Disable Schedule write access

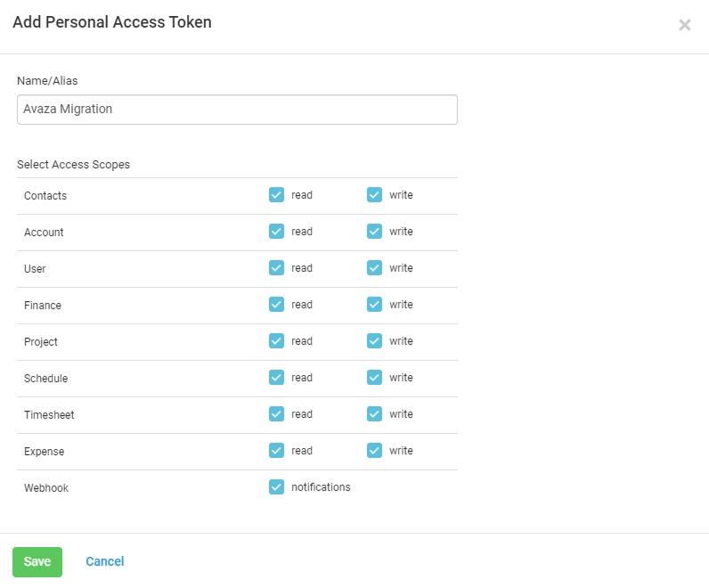point(374,378)
